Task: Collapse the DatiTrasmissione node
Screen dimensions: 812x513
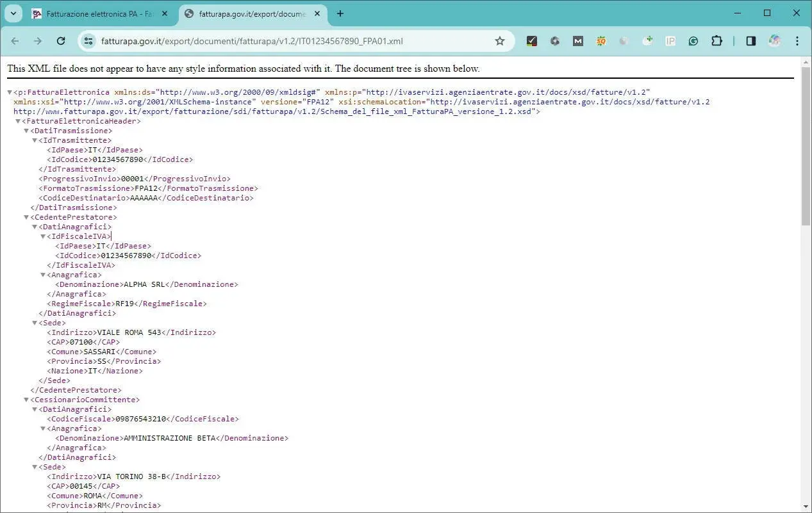Action: coord(26,131)
